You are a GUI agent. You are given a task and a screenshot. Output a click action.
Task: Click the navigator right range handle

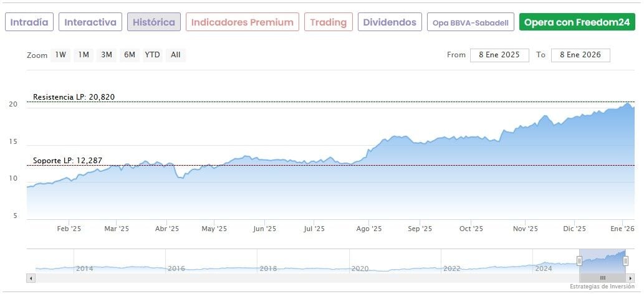point(625,260)
